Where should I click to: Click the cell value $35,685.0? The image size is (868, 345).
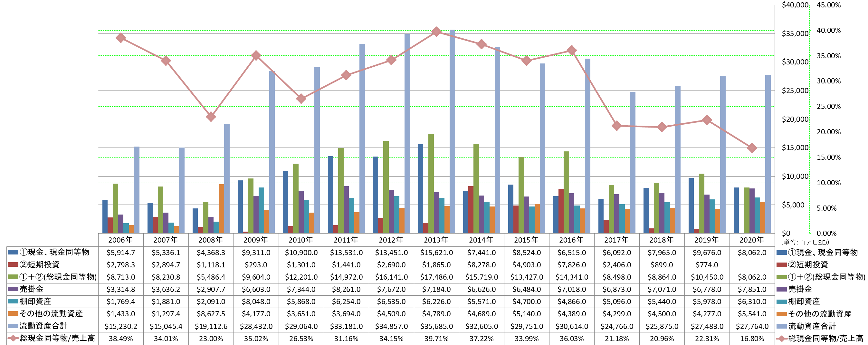436,326
